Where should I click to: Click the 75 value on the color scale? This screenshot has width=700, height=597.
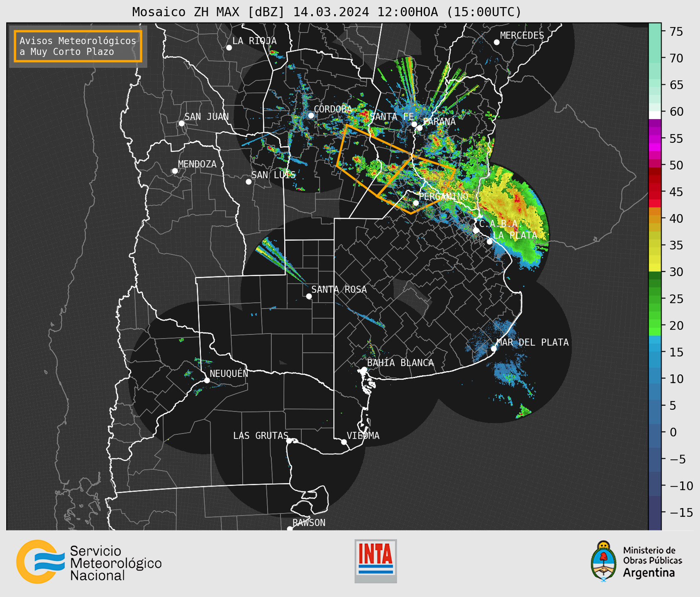676,32
